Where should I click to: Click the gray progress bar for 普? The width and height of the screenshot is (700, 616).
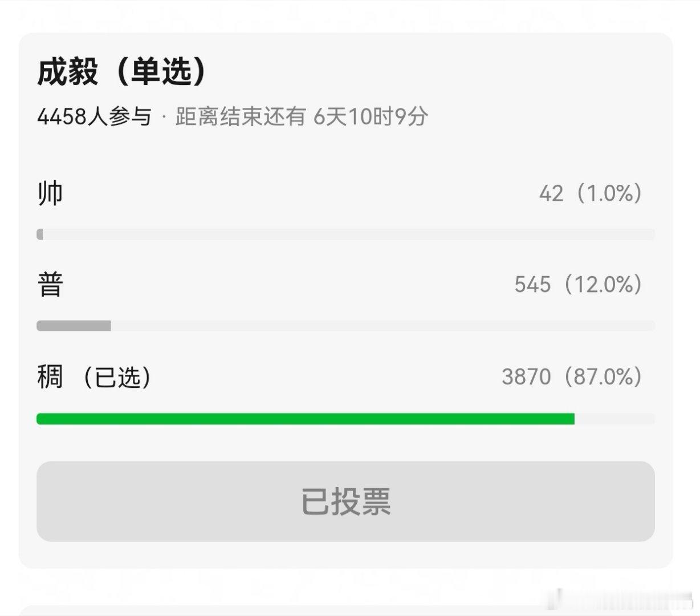[x=74, y=325]
